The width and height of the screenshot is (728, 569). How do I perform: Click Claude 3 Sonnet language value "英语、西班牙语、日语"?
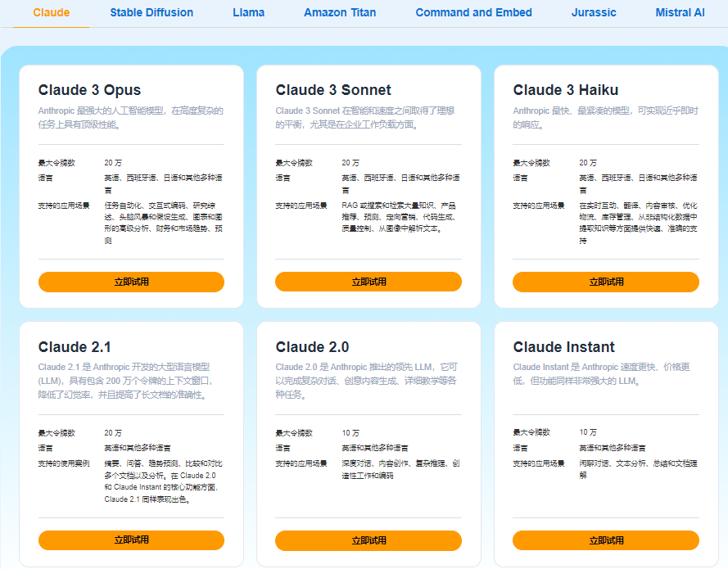click(400, 183)
